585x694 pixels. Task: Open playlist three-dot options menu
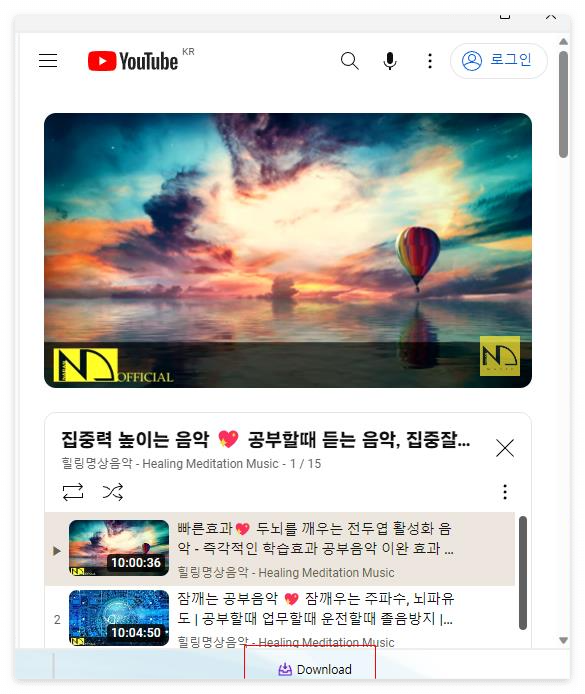pyautogui.click(x=505, y=492)
